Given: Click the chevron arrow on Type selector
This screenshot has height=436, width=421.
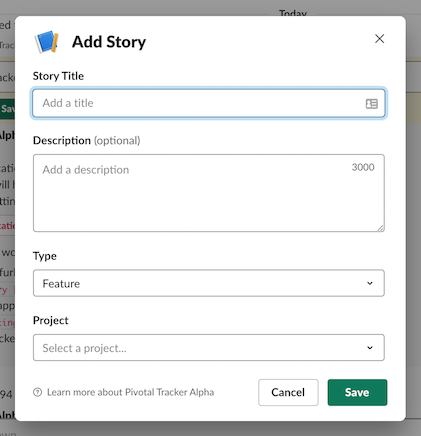Looking at the screenshot, I should click(x=370, y=283).
